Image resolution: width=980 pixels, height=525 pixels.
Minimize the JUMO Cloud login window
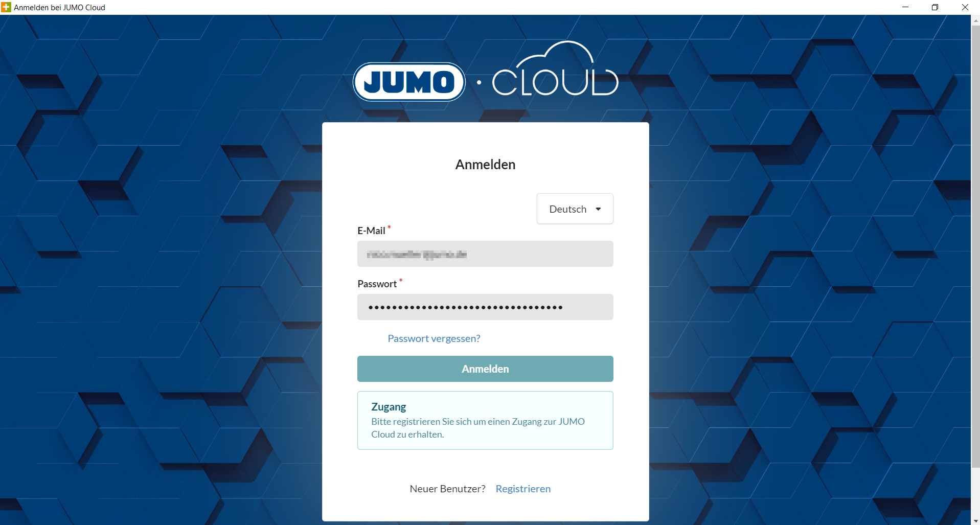click(x=905, y=7)
